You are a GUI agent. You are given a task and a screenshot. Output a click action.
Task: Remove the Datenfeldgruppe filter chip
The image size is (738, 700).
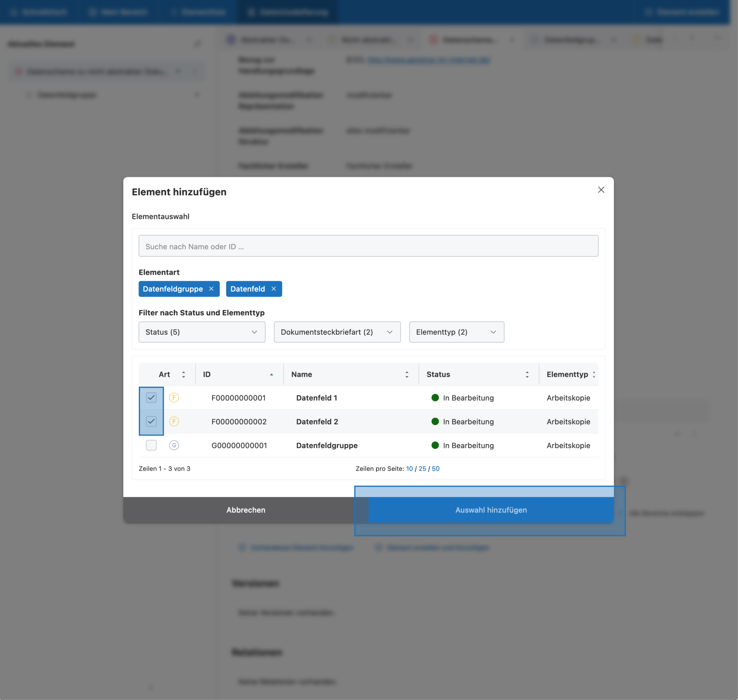pos(211,289)
